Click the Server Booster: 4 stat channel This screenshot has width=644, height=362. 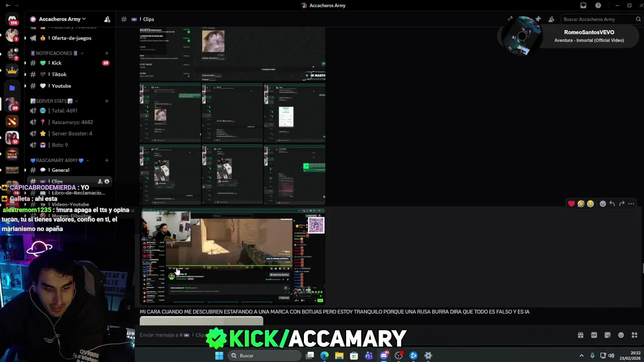(x=69, y=134)
